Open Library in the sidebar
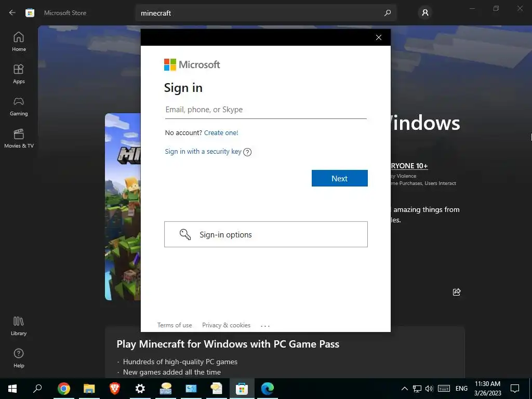This screenshot has width=532, height=399. click(x=19, y=326)
